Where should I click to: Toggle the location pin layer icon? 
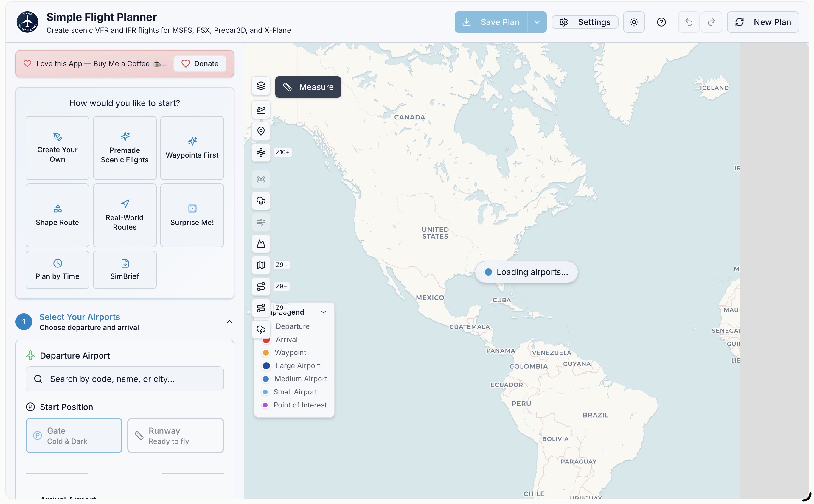[x=261, y=131]
